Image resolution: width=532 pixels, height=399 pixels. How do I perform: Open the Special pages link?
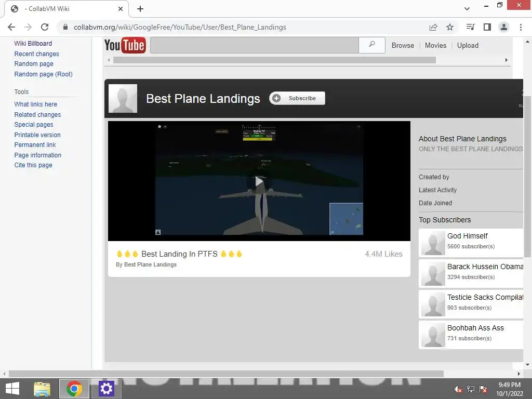coord(34,125)
